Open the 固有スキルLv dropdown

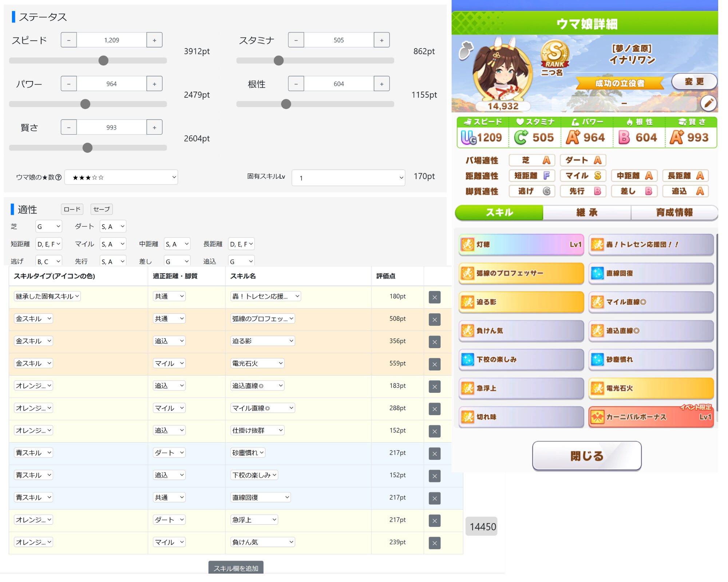click(x=348, y=178)
